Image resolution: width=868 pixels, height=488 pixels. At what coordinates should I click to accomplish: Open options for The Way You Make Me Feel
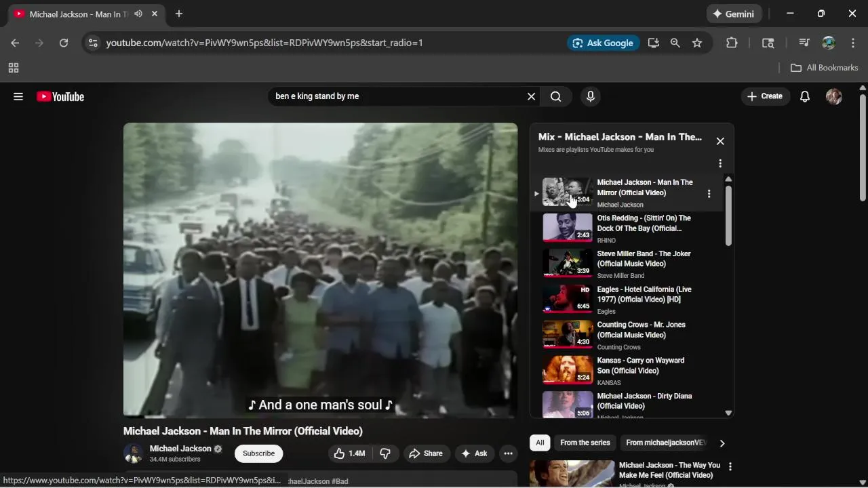[x=730, y=466]
